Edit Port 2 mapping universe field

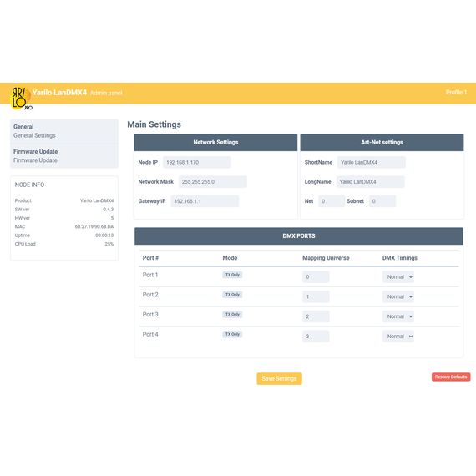tap(316, 296)
